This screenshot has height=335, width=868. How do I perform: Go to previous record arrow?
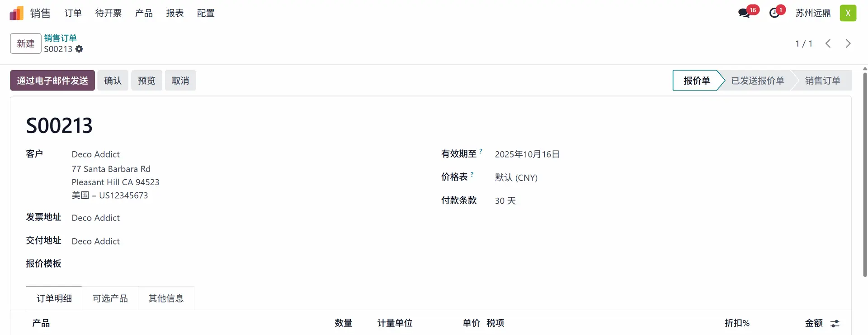coord(828,43)
